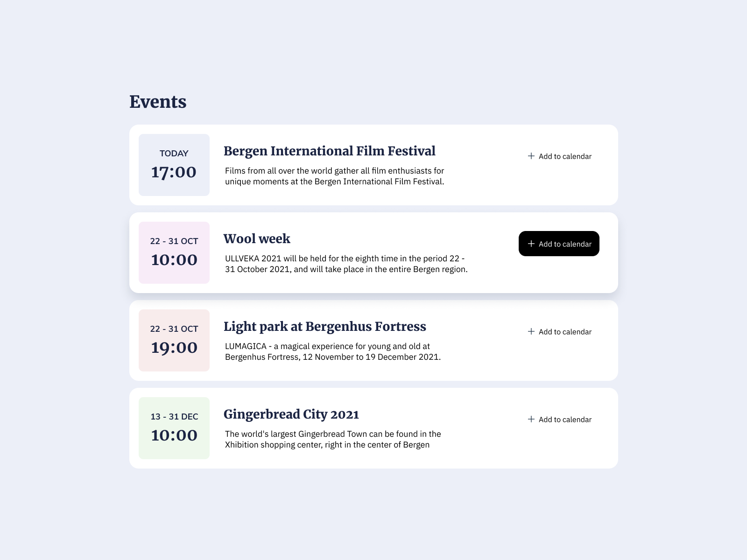Select the Wool week event title

click(x=257, y=239)
